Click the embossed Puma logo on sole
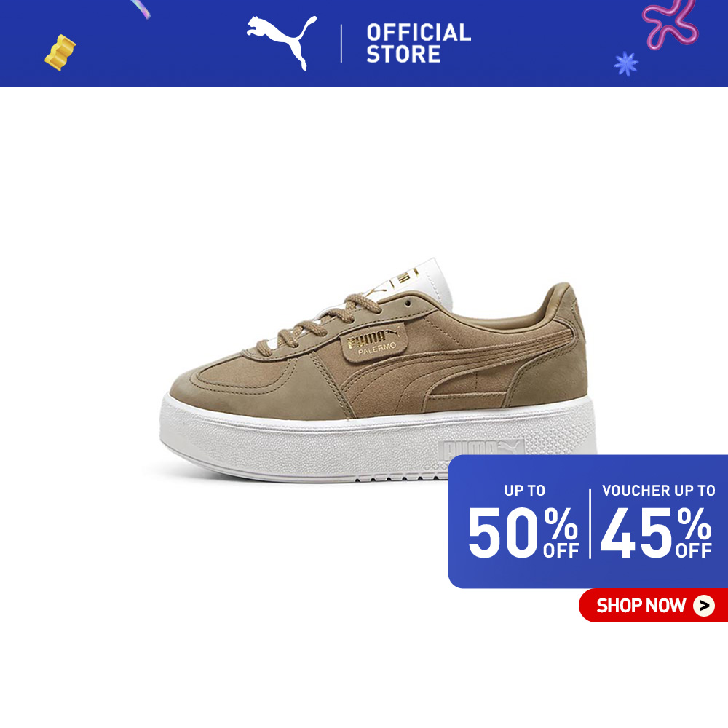728x728 pixels. point(481,448)
